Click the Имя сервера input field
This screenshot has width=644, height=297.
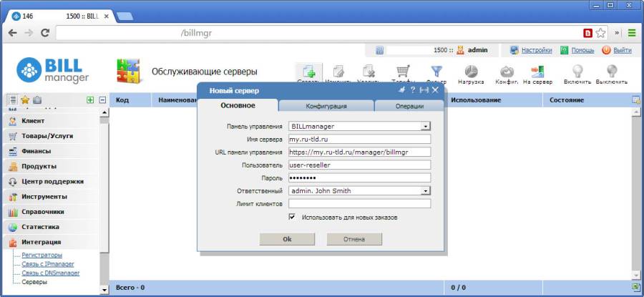pyautogui.click(x=359, y=140)
